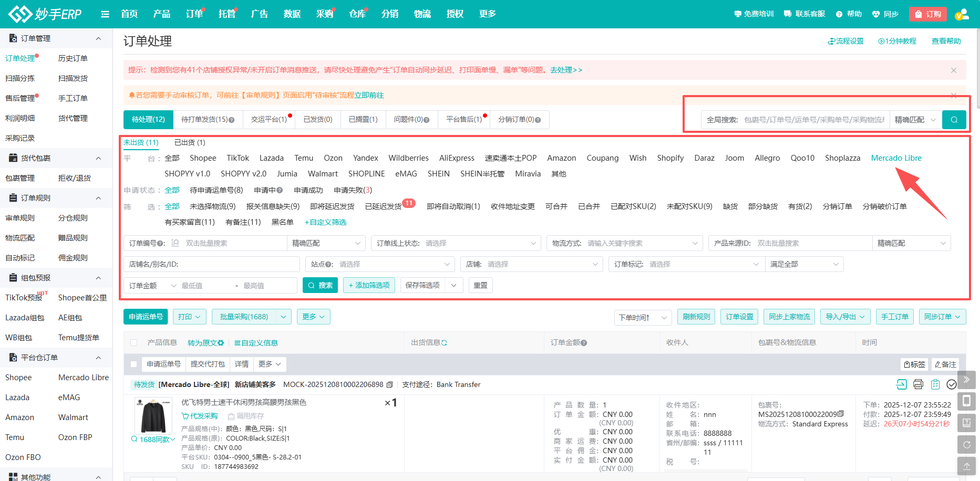Click the teal arrow-into-box icon on the order row
The height and width of the screenshot is (481, 980).
(x=901, y=384)
